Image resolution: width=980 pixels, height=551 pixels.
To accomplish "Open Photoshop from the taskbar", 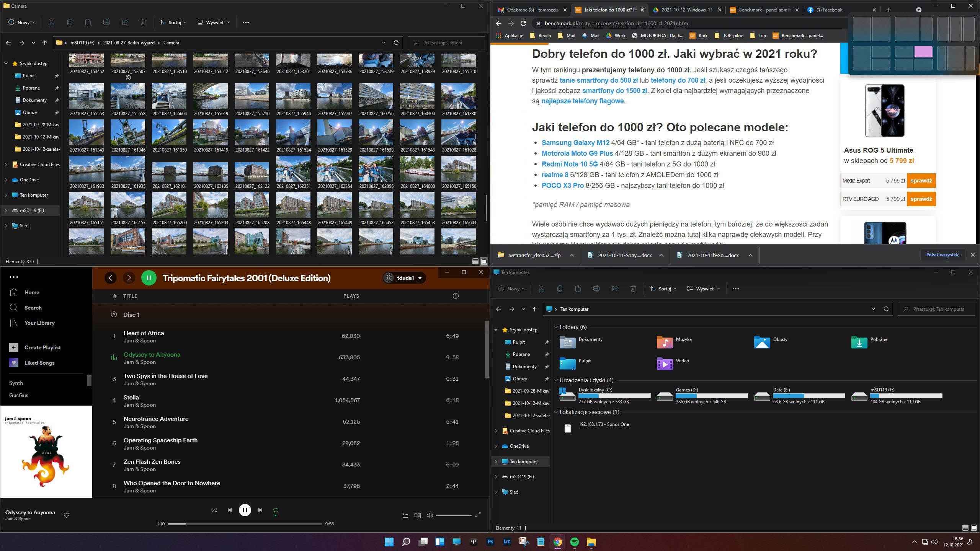I will (490, 542).
